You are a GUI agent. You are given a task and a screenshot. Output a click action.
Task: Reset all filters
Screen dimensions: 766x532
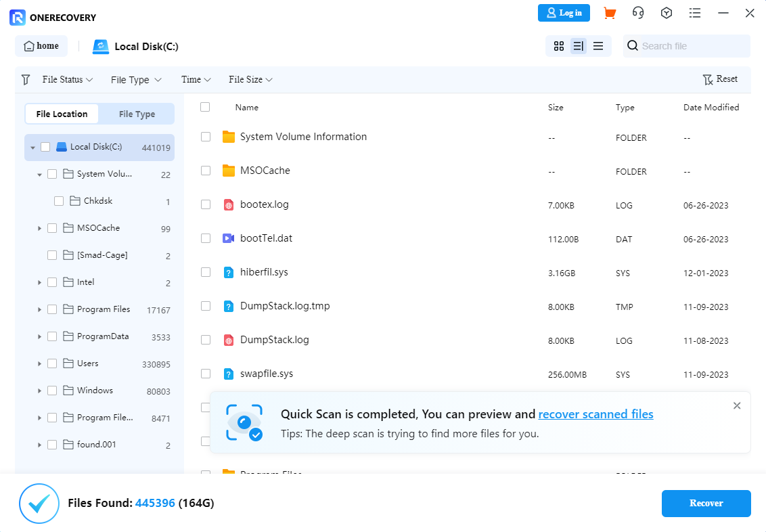click(721, 79)
